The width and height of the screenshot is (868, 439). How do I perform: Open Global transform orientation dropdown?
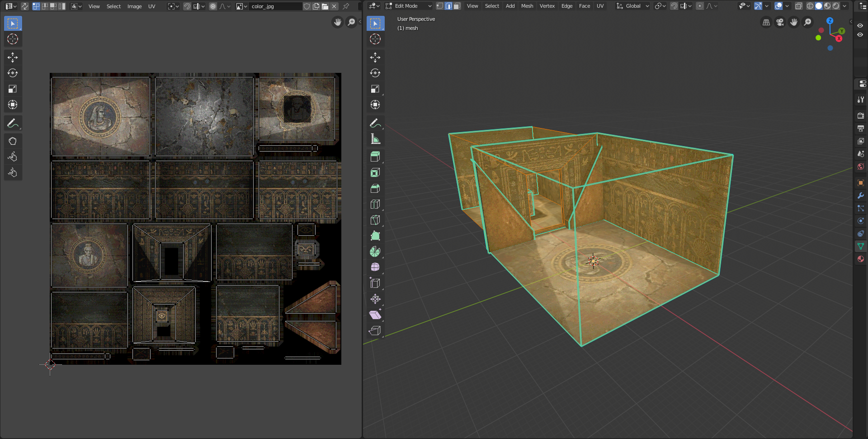[x=633, y=6]
